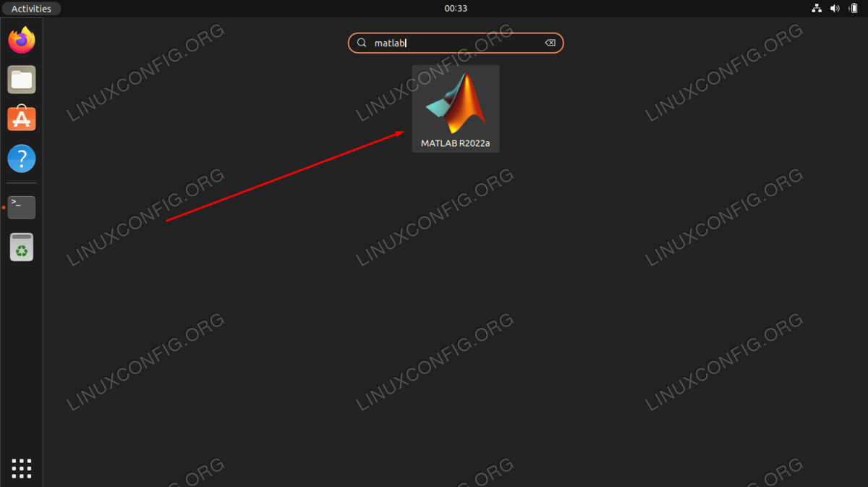
Task: Open Ubuntu Software store icon
Action: [x=22, y=119]
